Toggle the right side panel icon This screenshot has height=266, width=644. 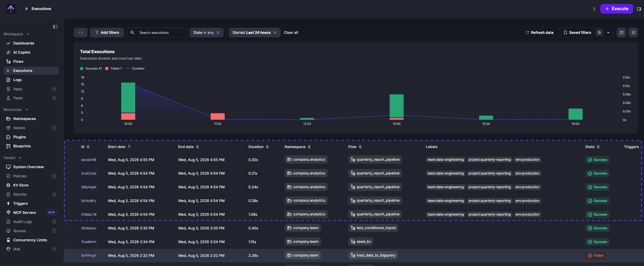[x=639, y=9]
